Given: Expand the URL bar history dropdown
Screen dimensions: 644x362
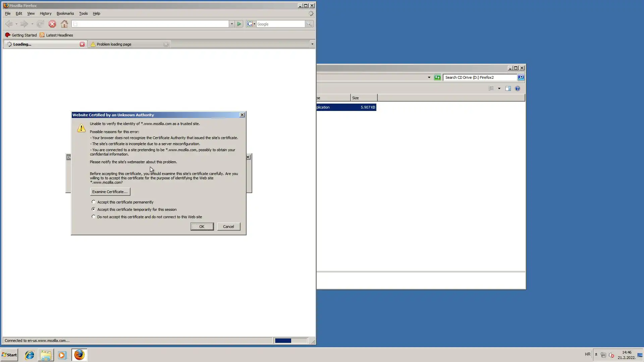Looking at the screenshot, I should pos(231,24).
